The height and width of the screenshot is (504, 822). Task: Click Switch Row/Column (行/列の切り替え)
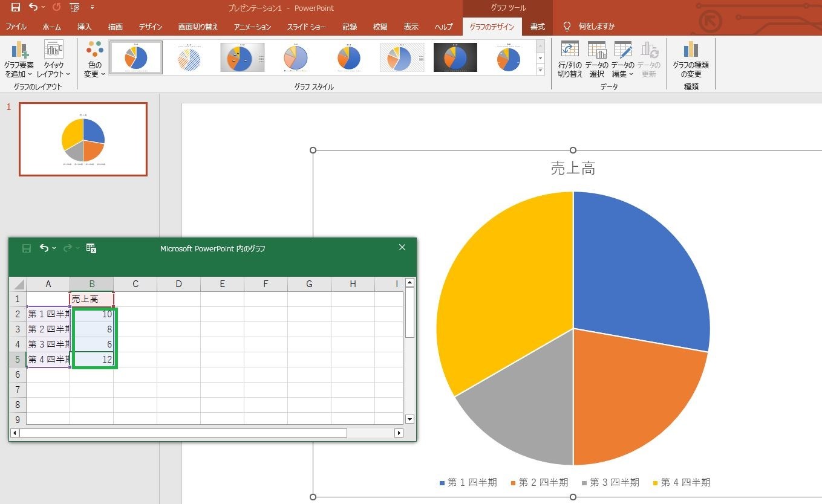[570, 59]
